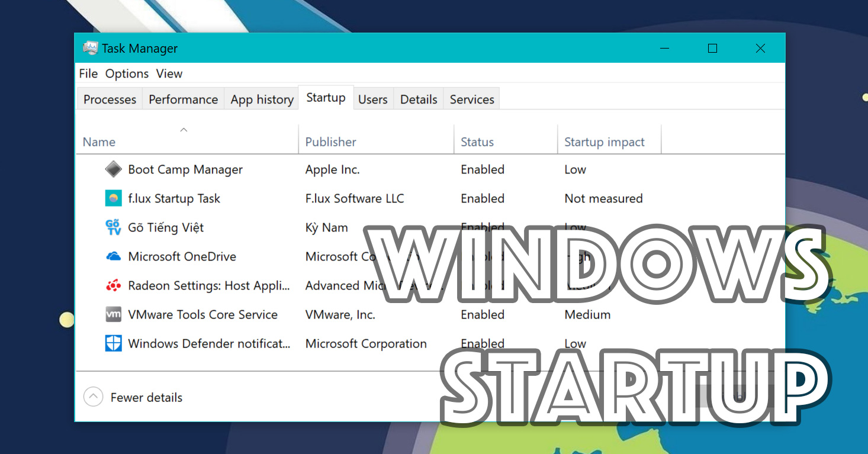Open the Options menu
The image size is (868, 454).
[x=127, y=73]
